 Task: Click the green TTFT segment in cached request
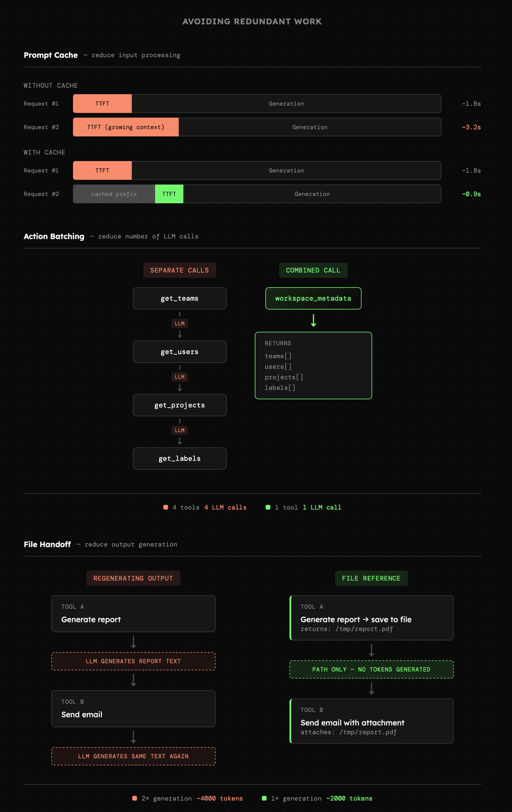[169, 194]
